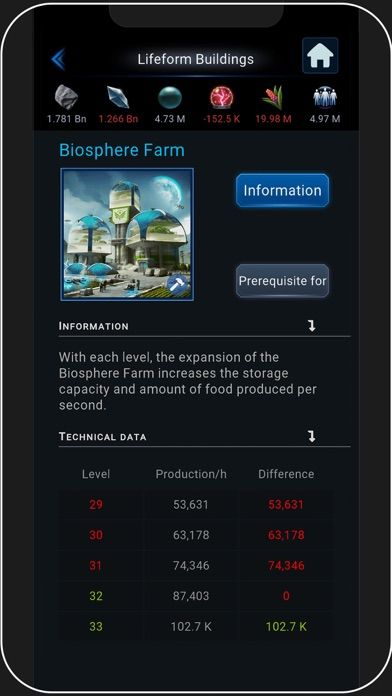Select the deuterium sphere resource icon
The width and height of the screenshot is (392, 696).
[170, 97]
